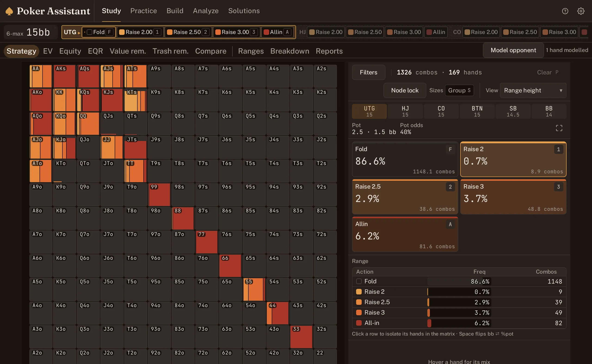
Task: Click the KTs hand cell in matrix
Action: 136,100
